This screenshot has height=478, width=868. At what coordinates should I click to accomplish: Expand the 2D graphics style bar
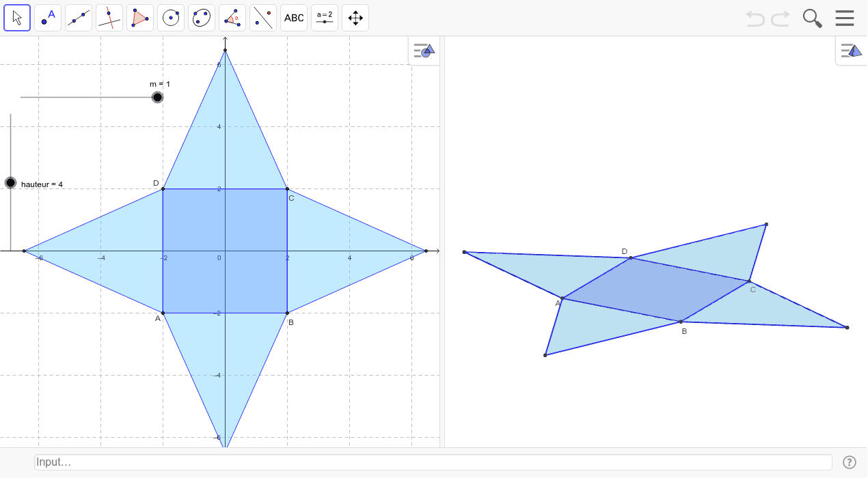[x=424, y=51]
